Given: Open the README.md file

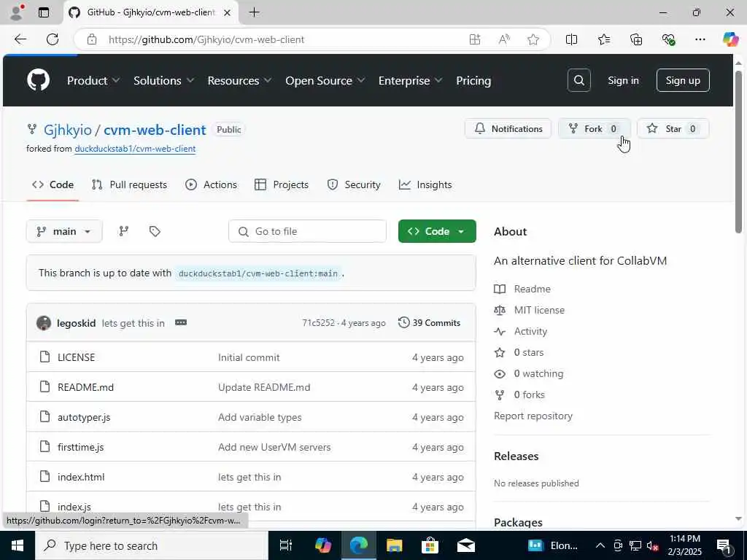Looking at the screenshot, I should [86, 387].
